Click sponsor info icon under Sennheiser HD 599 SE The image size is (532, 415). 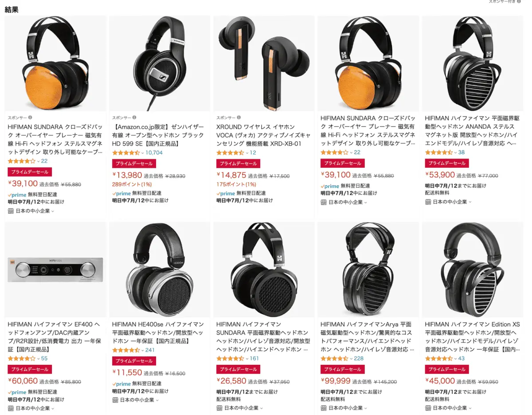pos(135,118)
